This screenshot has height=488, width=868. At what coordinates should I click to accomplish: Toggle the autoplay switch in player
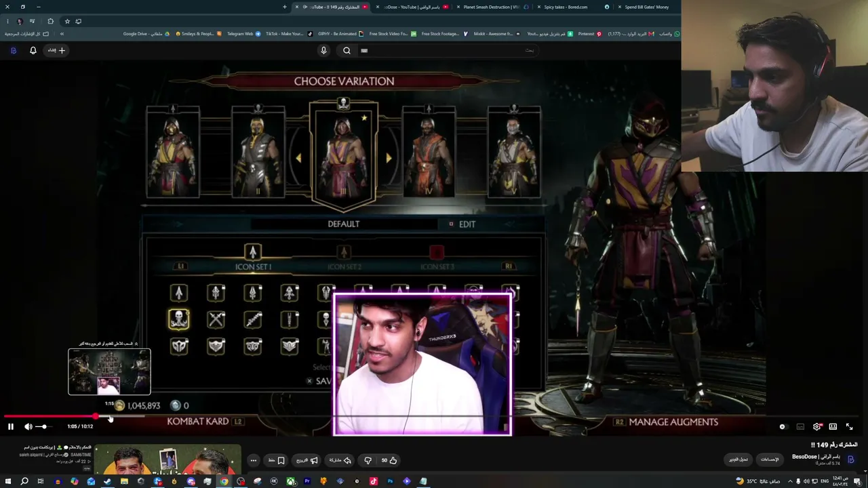point(783,426)
